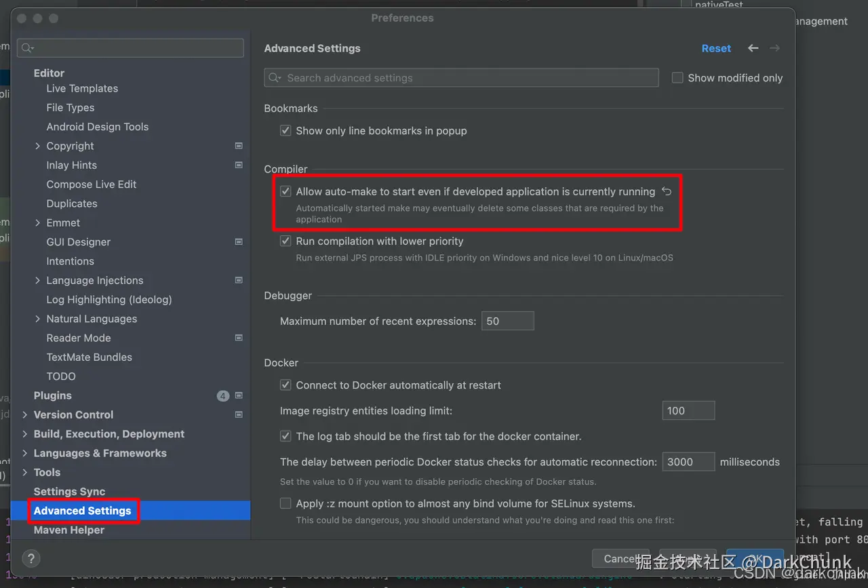This screenshot has width=868, height=588.
Task: Open the Plugins settings page
Action: point(52,395)
